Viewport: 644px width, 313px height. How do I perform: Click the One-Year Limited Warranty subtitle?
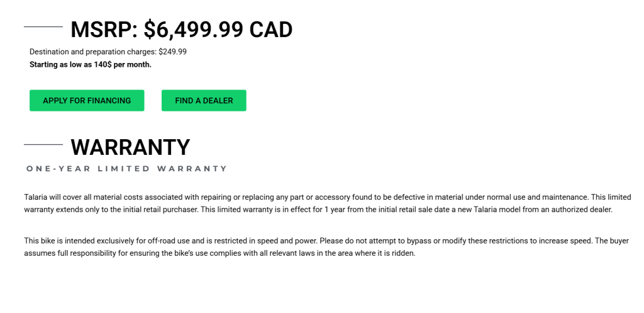126,169
